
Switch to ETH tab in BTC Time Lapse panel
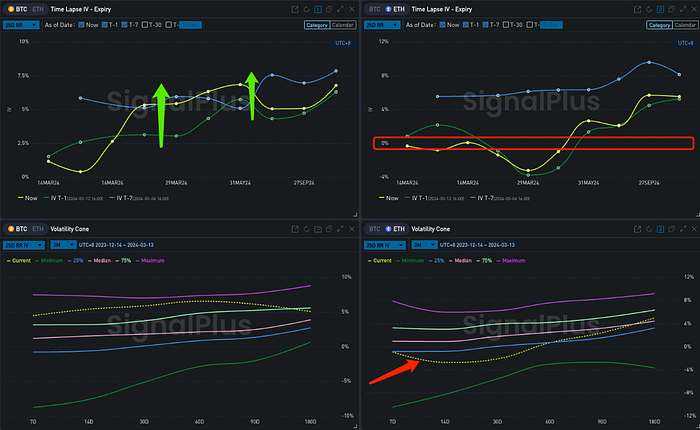coord(38,9)
